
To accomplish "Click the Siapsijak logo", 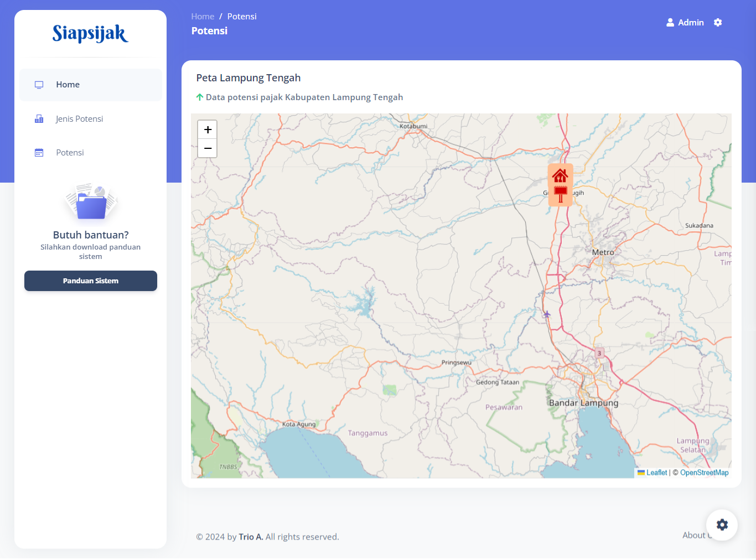I will pos(90,34).
